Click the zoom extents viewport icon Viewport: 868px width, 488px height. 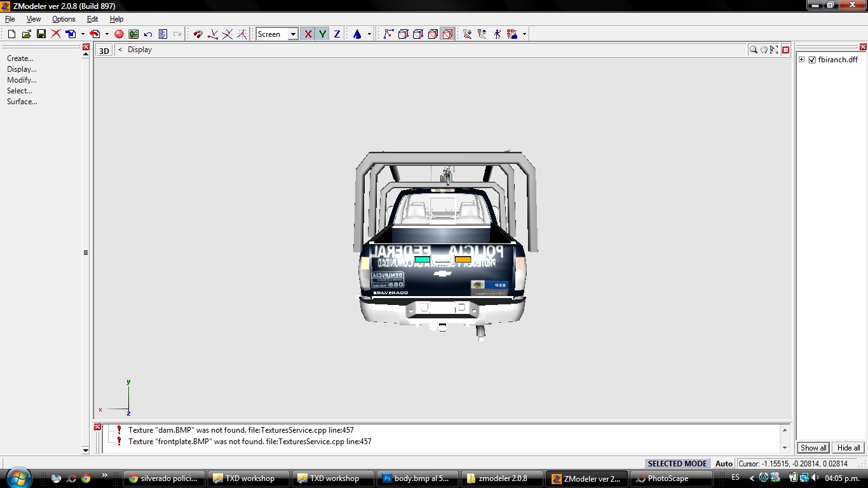tap(774, 50)
